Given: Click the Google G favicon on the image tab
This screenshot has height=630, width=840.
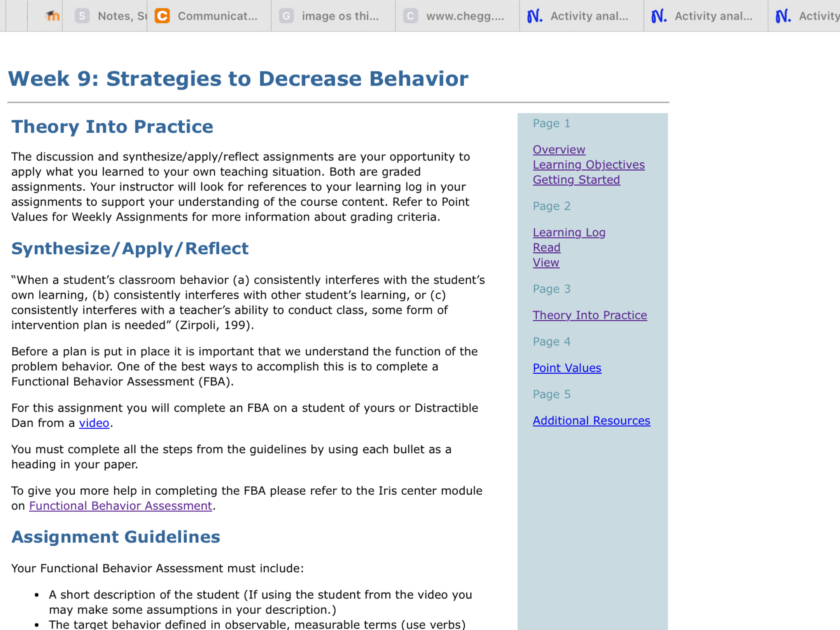Looking at the screenshot, I should pyautogui.click(x=286, y=16).
